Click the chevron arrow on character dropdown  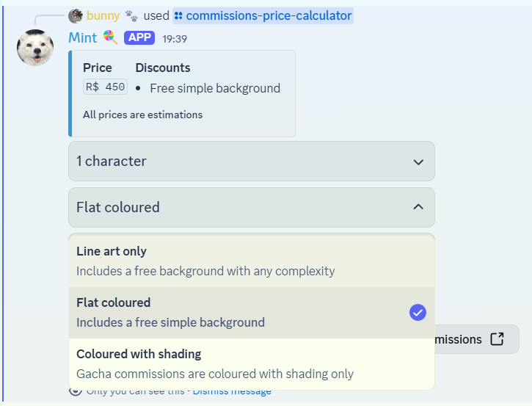[x=418, y=162]
